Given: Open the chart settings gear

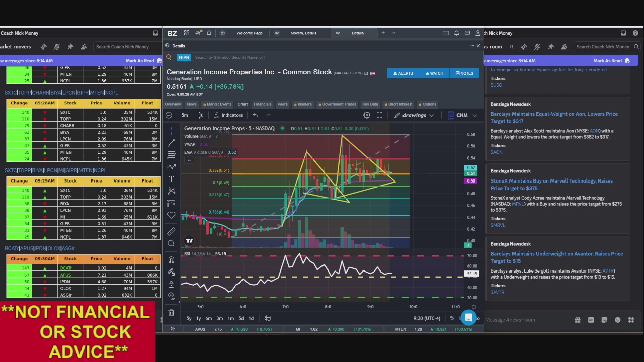Looking at the screenshot, I should click(367, 115).
